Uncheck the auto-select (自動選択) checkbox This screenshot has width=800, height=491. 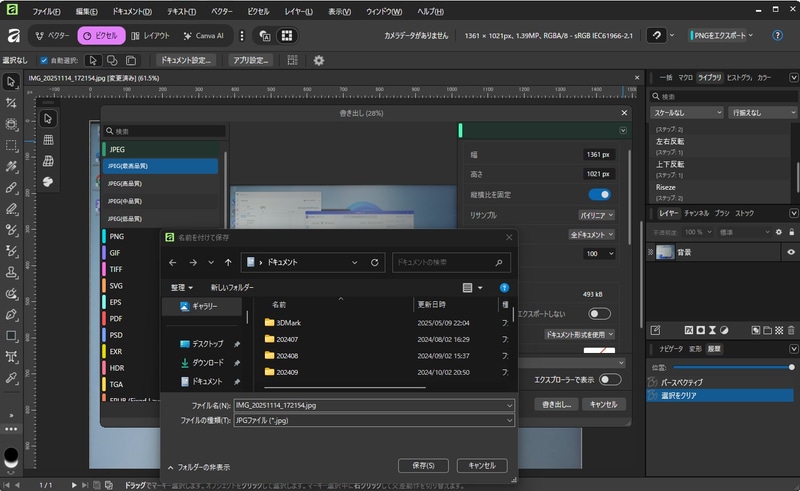click(44, 60)
